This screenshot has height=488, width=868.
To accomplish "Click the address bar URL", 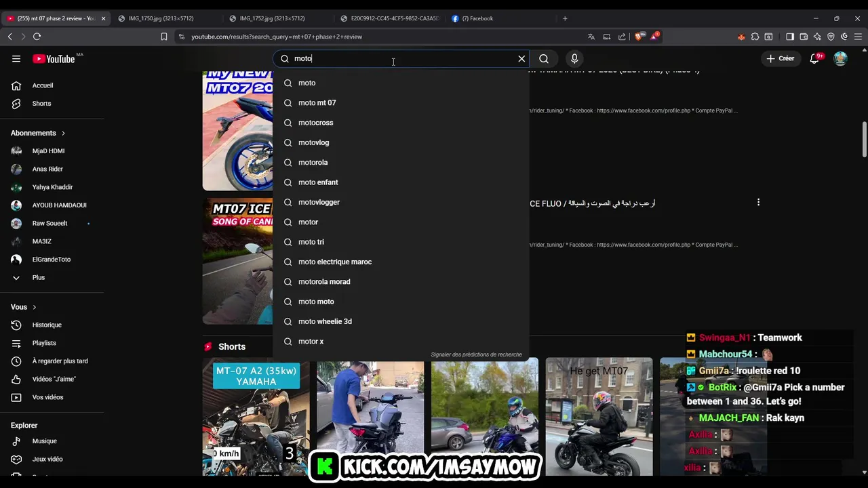I will 277,37.
